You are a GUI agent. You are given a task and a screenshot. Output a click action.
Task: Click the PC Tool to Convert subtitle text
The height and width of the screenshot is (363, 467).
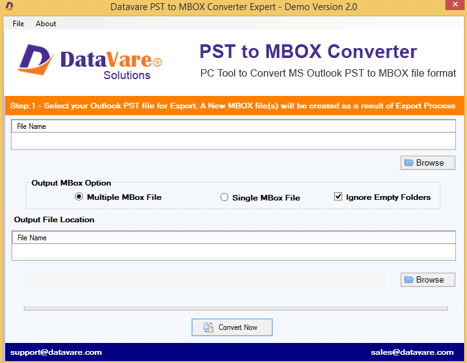point(328,73)
